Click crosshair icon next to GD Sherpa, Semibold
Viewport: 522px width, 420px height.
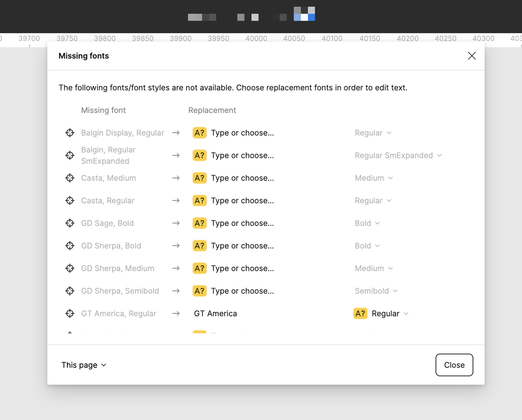click(x=70, y=291)
